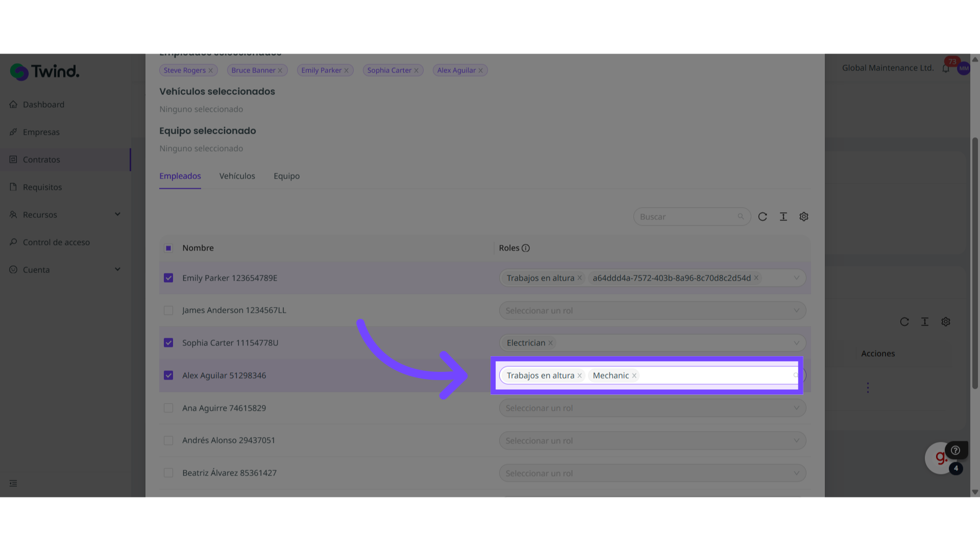Remove Mechanic role from Alex Aguilar
Viewport: 980px width, 551px height.
(x=634, y=375)
